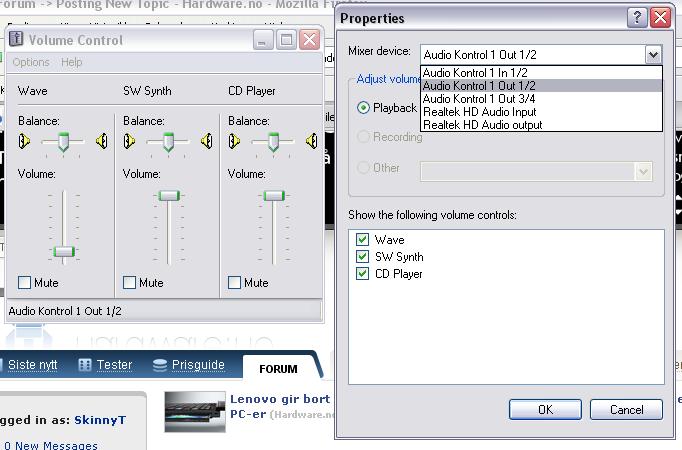Click SW Synth balance right speaker icon
Image resolution: width=682 pixels, height=450 pixels.
[x=207, y=141]
